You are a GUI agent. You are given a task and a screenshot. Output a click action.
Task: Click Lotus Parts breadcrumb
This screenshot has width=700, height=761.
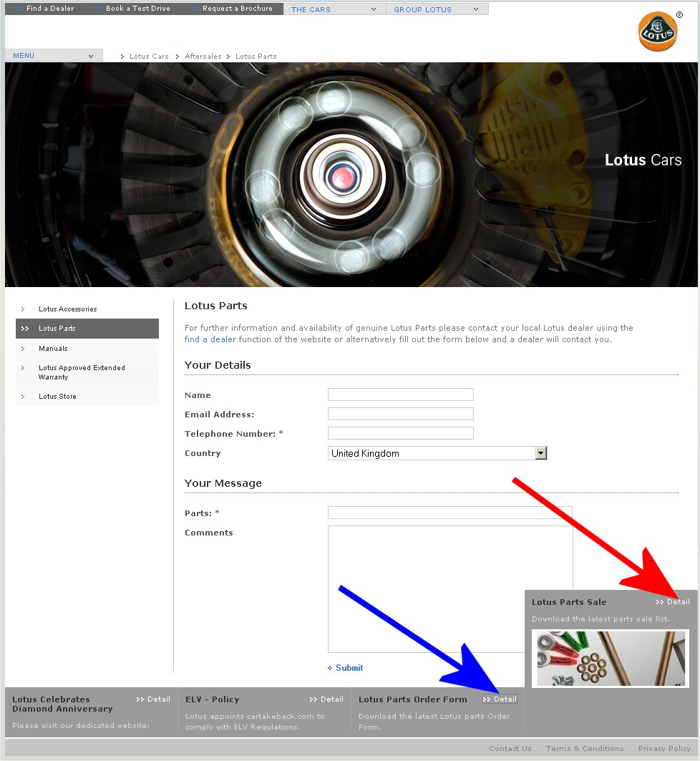point(256,57)
